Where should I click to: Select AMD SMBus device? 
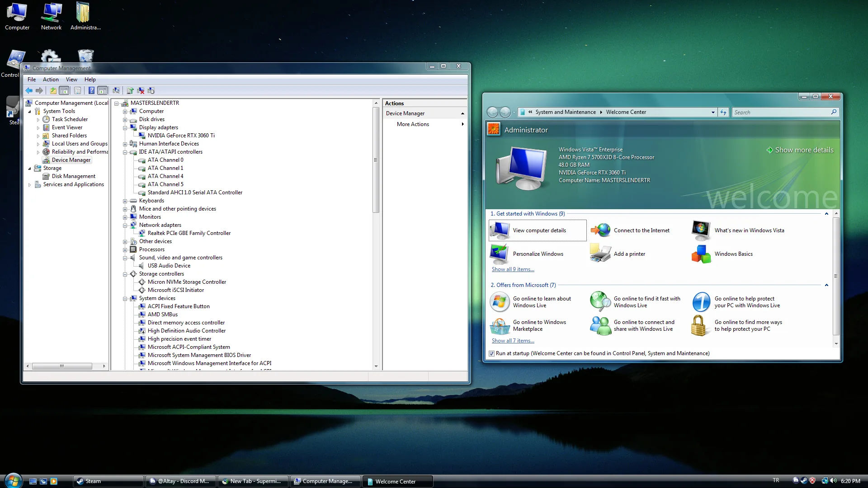pos(162,314)
